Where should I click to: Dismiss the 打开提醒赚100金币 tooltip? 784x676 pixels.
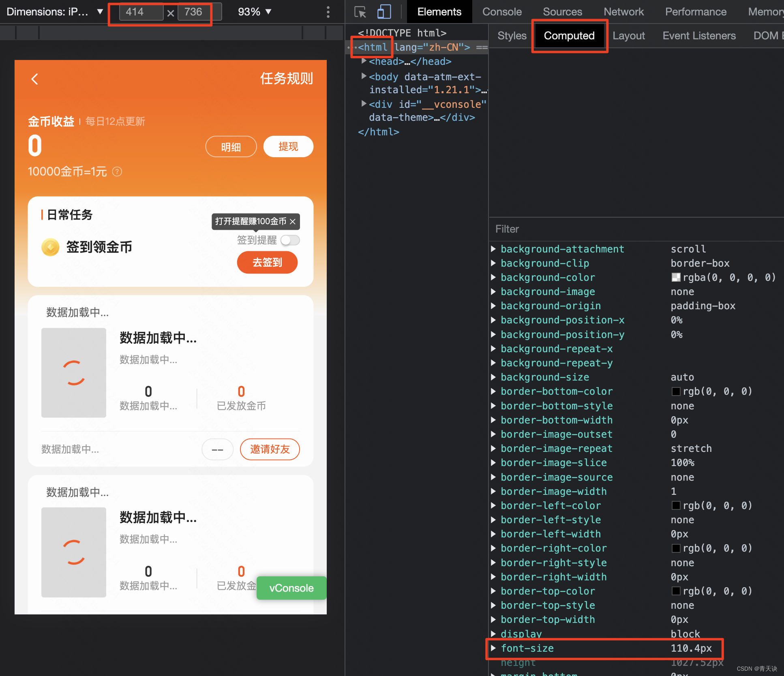point(293,222)
